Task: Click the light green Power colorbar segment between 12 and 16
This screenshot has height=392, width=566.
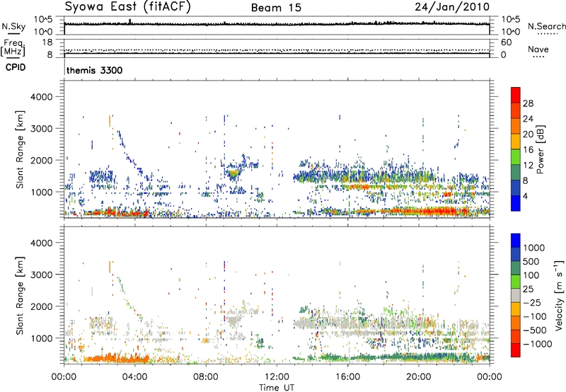Action: click(516, 156)
